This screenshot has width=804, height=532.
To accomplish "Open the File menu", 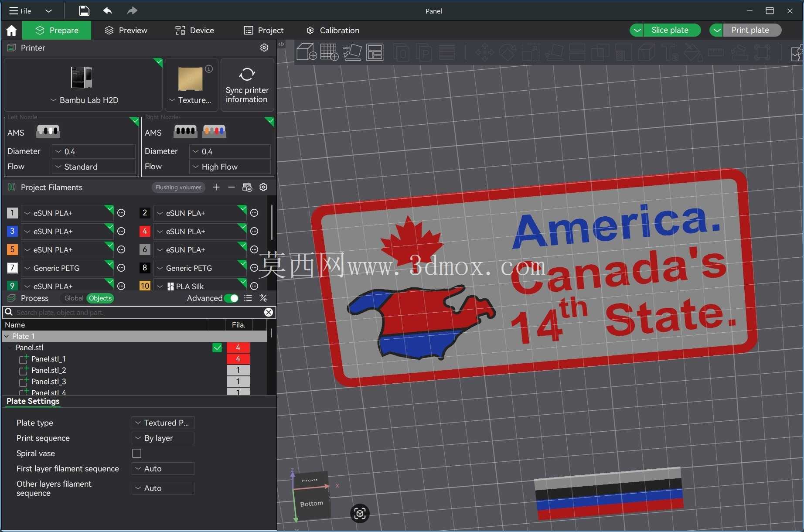I will click(20, 11).
